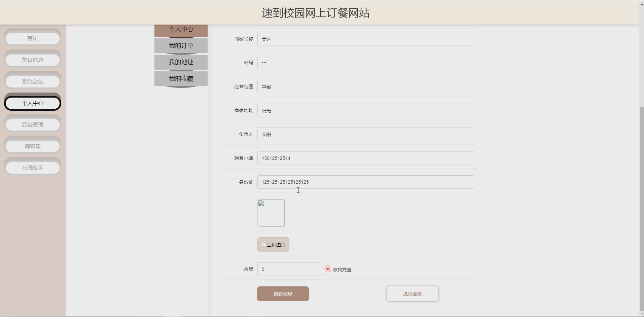Open 美食信息 in left sidebar
The width and height of the screenshot is (644, 317).
(33, 60)
